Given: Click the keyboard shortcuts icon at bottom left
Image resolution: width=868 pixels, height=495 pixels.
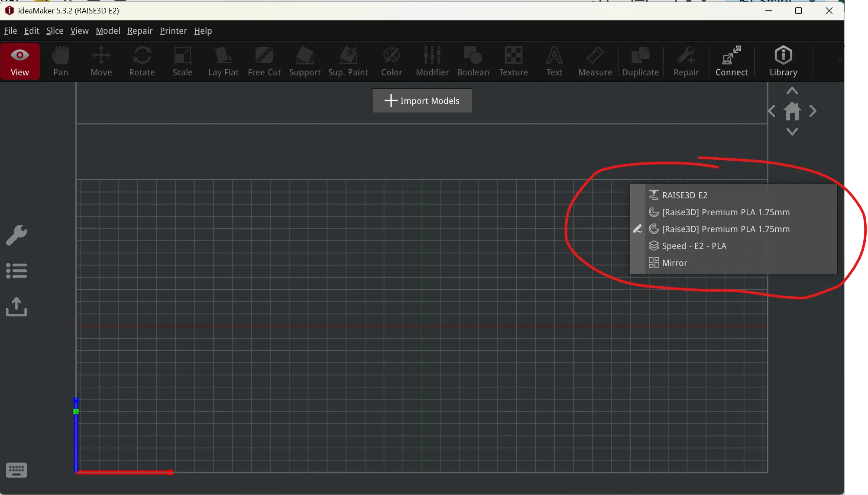Looking at the screenshot, I should click(16, 470).
